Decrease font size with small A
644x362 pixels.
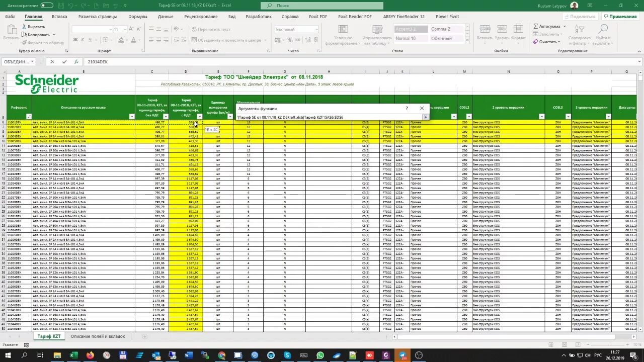140,29
